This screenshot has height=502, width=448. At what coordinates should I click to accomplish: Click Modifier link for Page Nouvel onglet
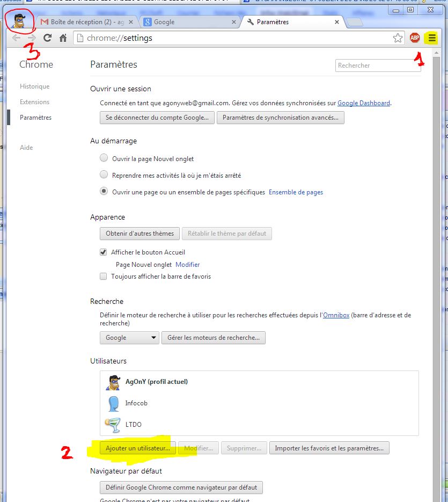click(x=188, y=265)
